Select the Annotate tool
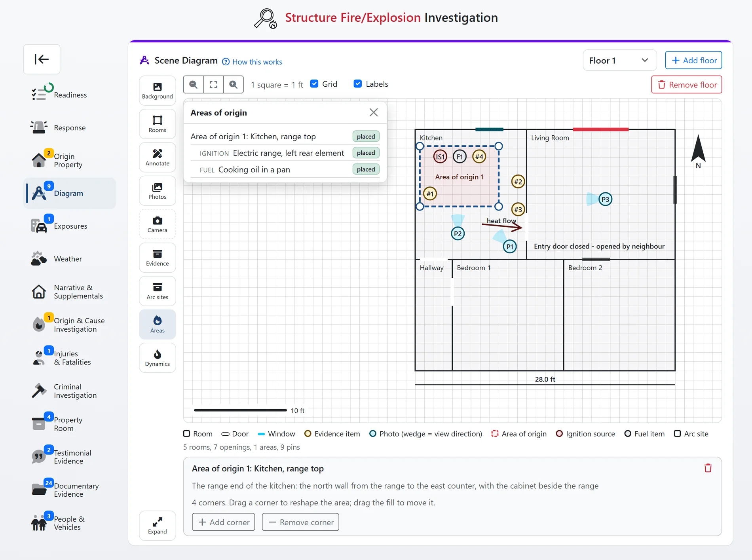This screenshot has width=752, height=560. tap(157, 158)
